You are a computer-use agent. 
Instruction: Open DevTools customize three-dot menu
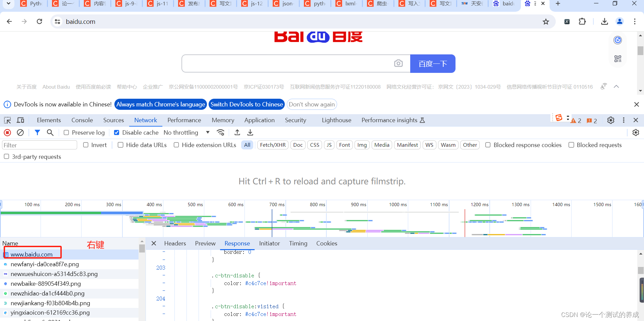[x=624, y=120]
